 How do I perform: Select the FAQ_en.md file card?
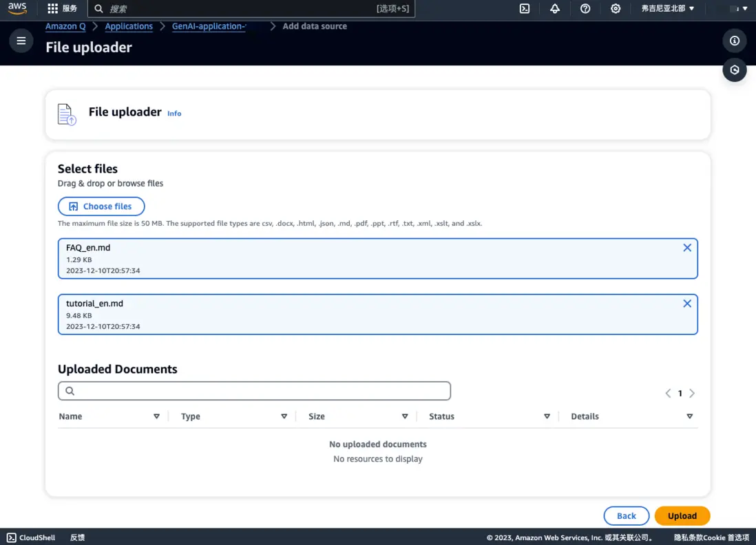tap(377, 259)
